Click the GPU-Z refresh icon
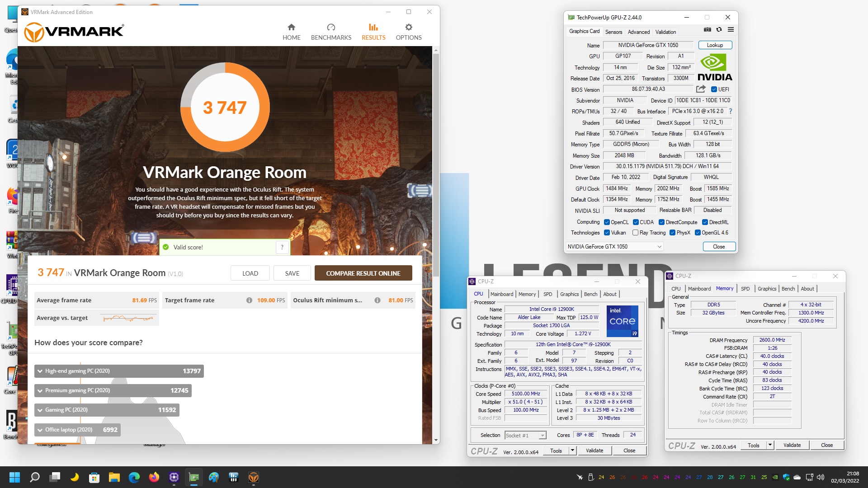The width and height of the screenshot is (868, 488). click(719, 30)
